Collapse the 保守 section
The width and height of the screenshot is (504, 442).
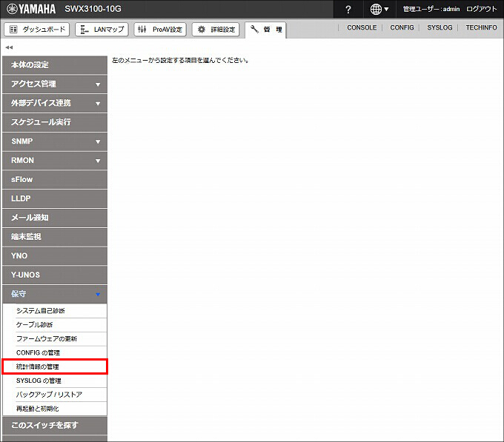[54, 294]
